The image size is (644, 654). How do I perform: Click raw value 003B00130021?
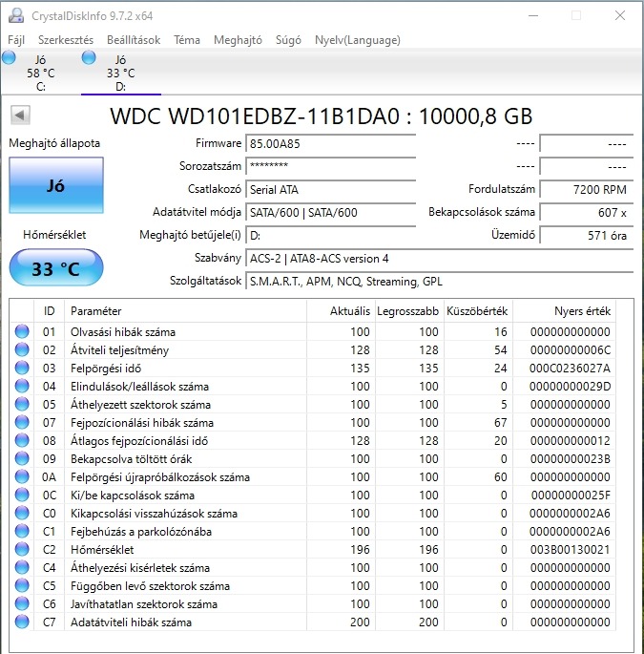570,549
